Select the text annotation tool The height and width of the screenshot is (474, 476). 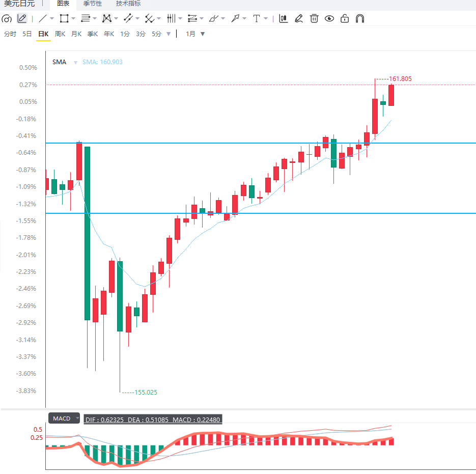click(x=257, y=18)
